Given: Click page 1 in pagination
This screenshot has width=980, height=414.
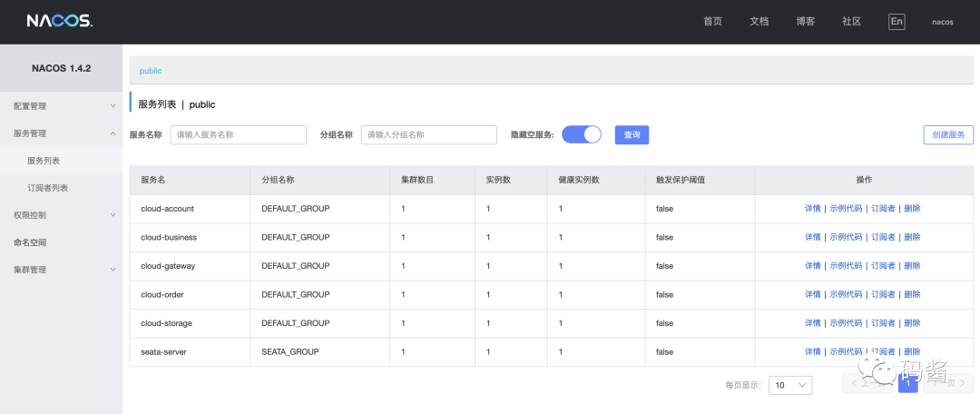Looking at the screenshot, I should tap(907, 383).
